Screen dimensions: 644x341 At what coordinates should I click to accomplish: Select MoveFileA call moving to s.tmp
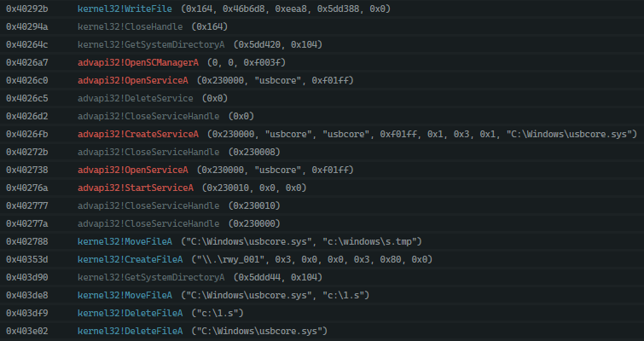tap(125, 242)
